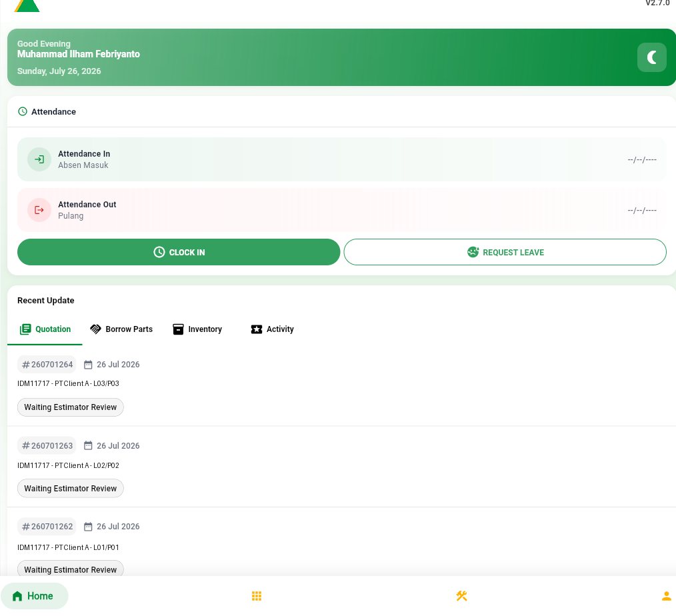Click the app logo triangle

click(27, 5)
